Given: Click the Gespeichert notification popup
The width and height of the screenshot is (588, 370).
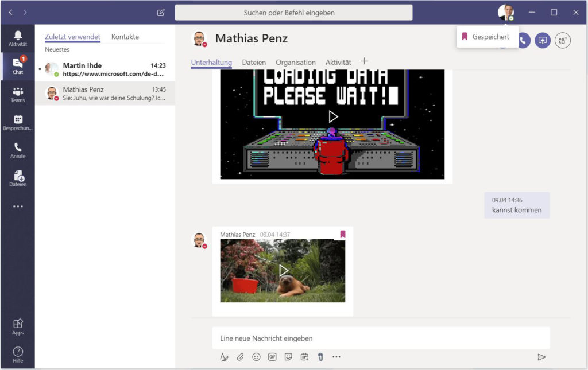Looking at the screenshot, I should pos(488,37).
